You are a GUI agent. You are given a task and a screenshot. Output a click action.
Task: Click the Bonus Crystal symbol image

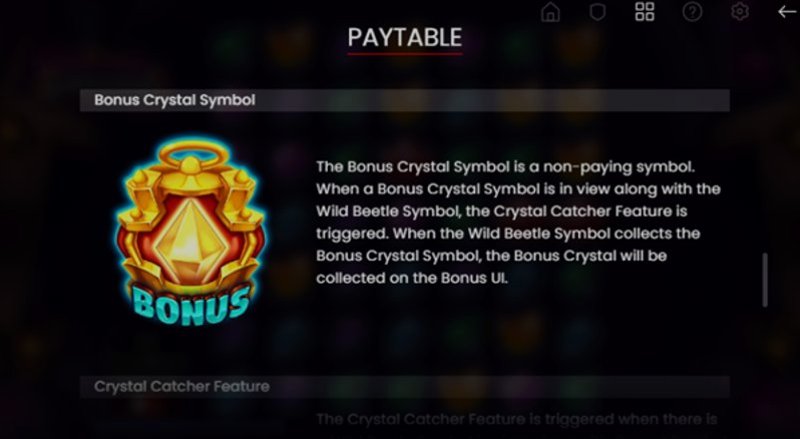(x=190, y=232)
